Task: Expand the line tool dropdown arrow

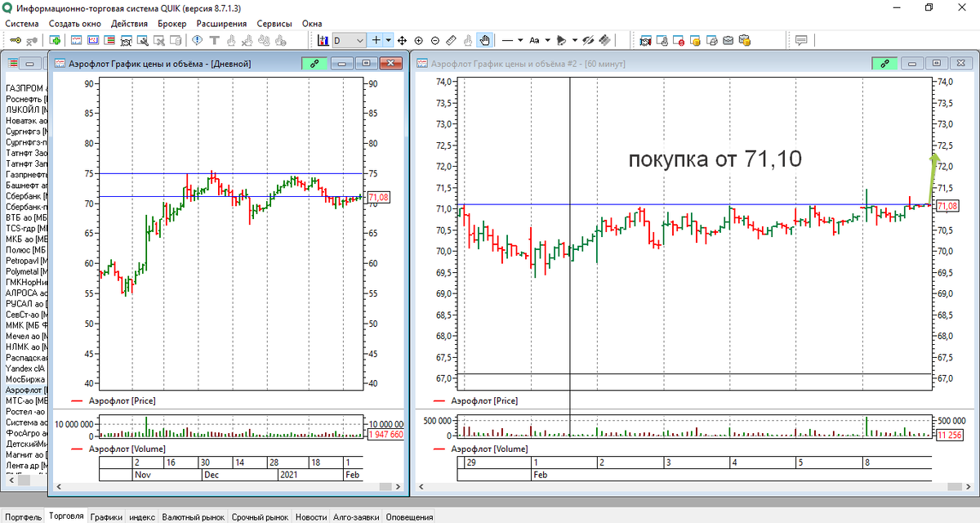Action: (x=520, y=40)
